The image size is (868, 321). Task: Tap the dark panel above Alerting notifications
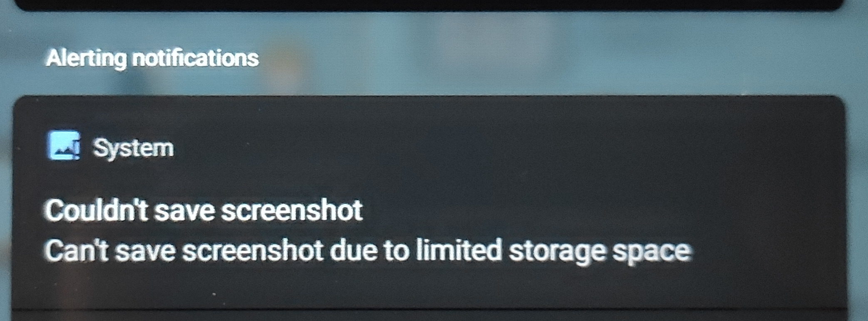(x=429, y=4)
